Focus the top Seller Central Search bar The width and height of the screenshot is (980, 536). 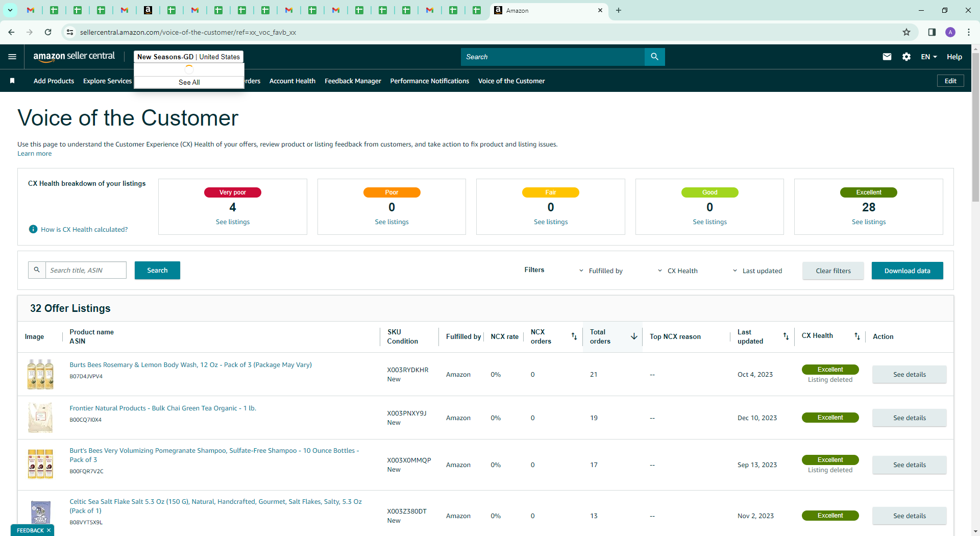[553, 57]
